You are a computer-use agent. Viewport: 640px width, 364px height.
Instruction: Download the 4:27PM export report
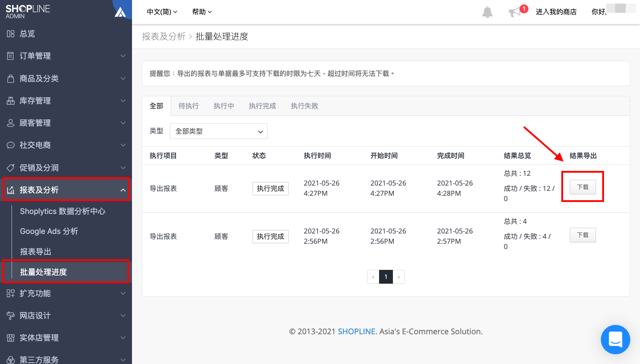point(583,187)
